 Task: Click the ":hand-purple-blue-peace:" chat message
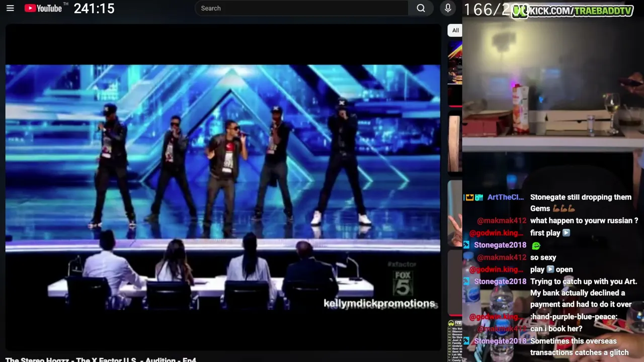574,317
